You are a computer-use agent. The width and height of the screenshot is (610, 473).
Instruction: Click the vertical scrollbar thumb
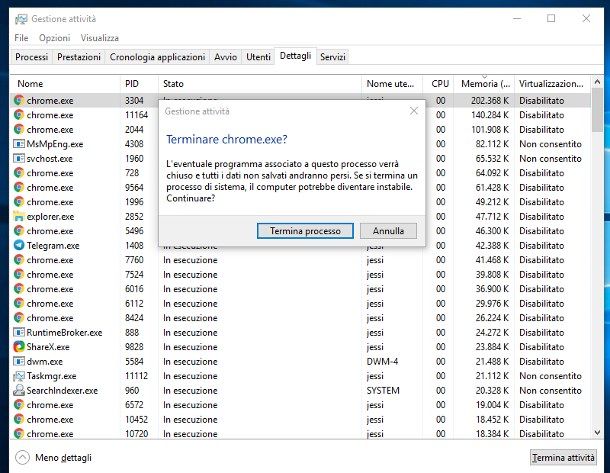click(598, 110)
